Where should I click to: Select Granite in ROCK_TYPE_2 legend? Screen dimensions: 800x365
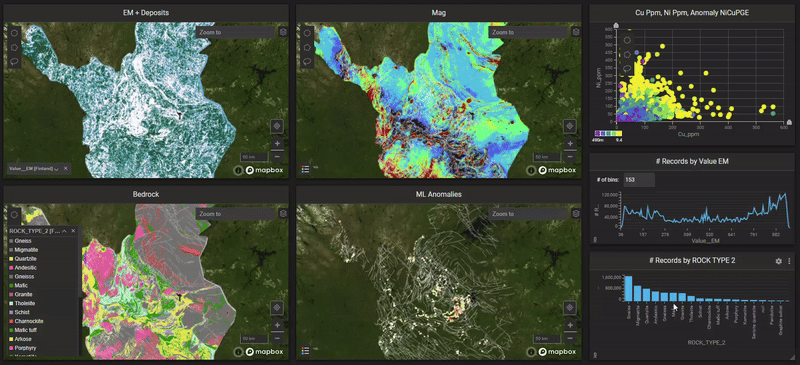tap(22, 295)
